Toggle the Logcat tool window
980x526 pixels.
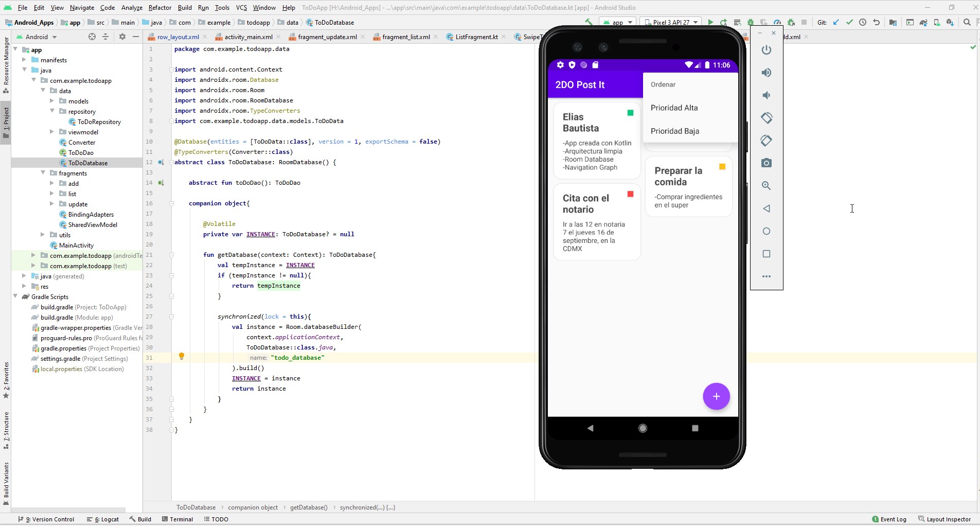103,519
